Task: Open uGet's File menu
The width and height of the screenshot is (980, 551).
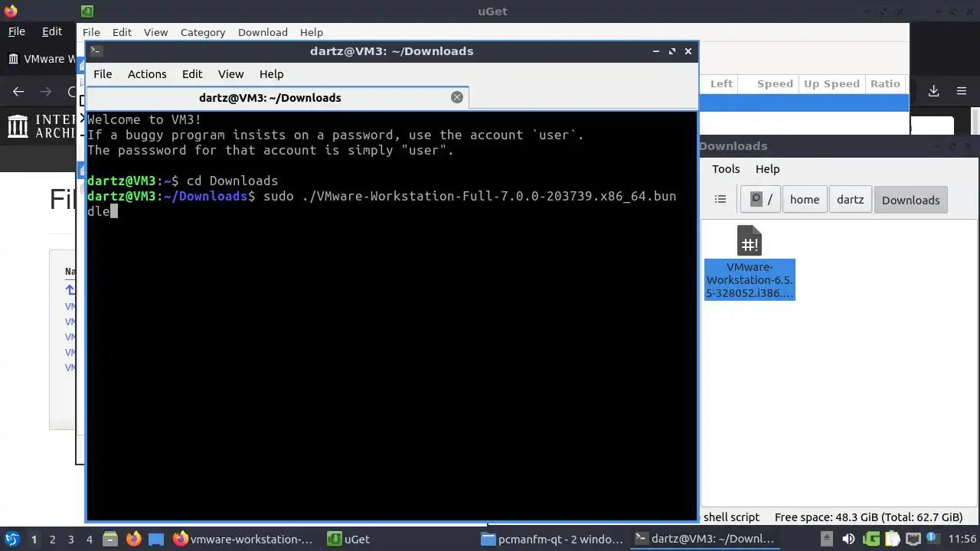Action: (x=91, y=32)
